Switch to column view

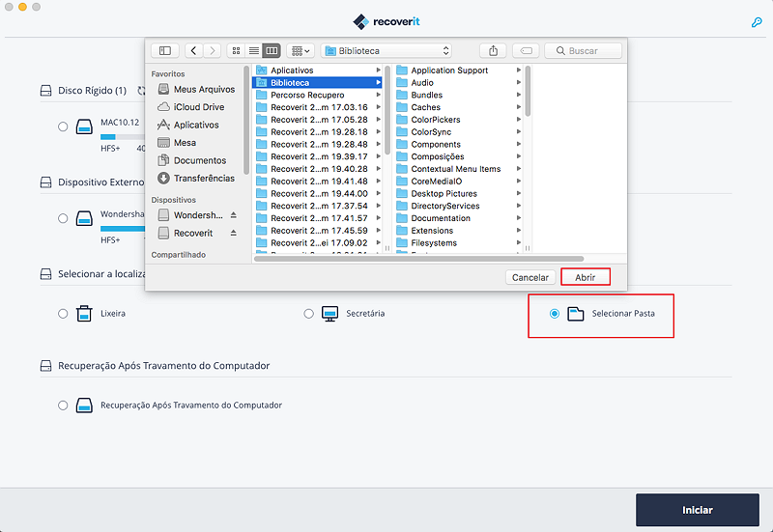(x=272, y=51)
